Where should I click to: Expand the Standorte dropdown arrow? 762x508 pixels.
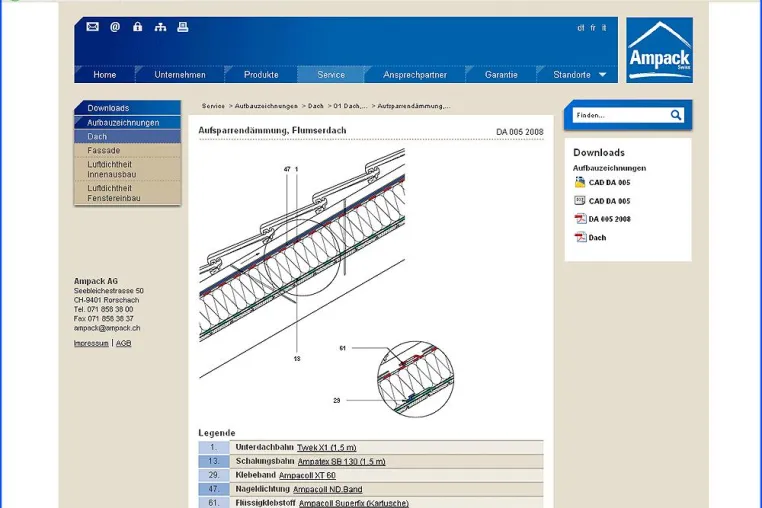[603, 75]
